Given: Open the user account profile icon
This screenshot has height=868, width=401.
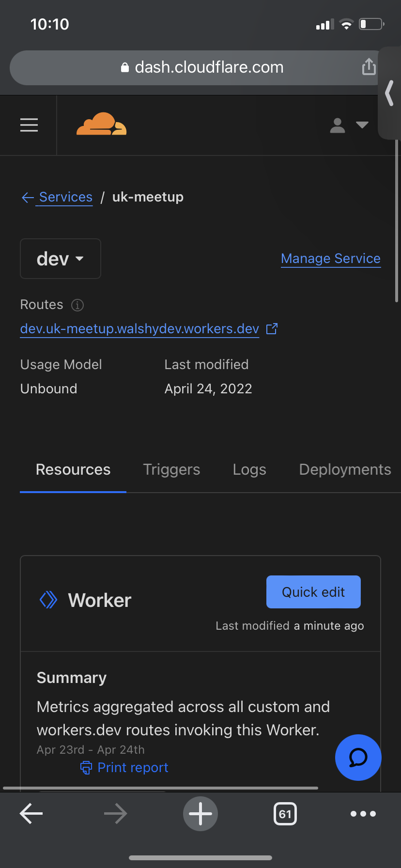Looking at the screenshot, I should tap(338, 125).
